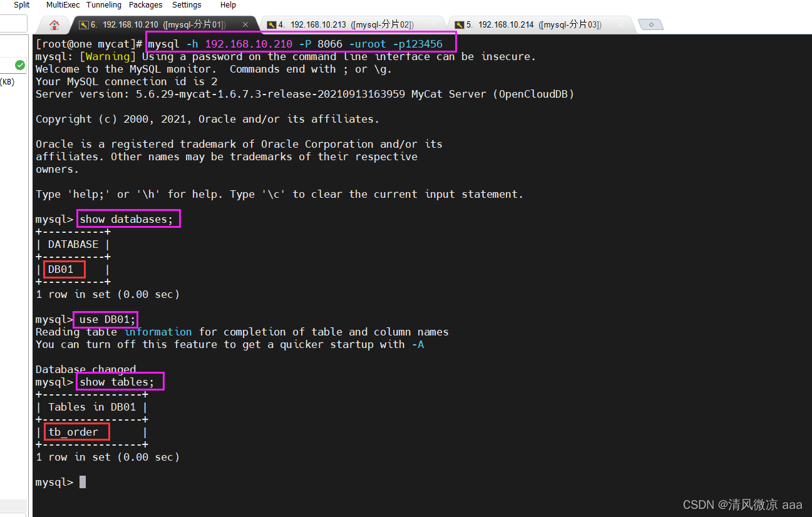The width and height of the screenshot is (812, 517).
Task: Click the '-p123456' password argument
Action: [418, 44]
